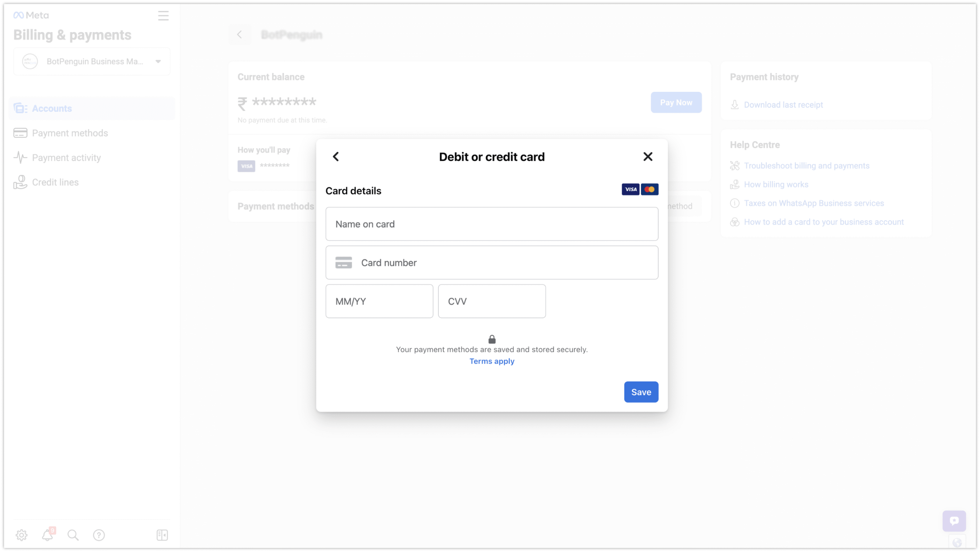Open the help question mark icon
Image resolution: width=980 pixels, height=552 pixels.
tap(99, 534)
